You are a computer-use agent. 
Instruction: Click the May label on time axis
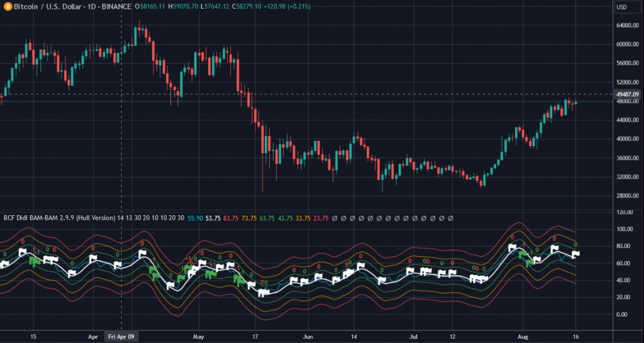tap(199, 336)
